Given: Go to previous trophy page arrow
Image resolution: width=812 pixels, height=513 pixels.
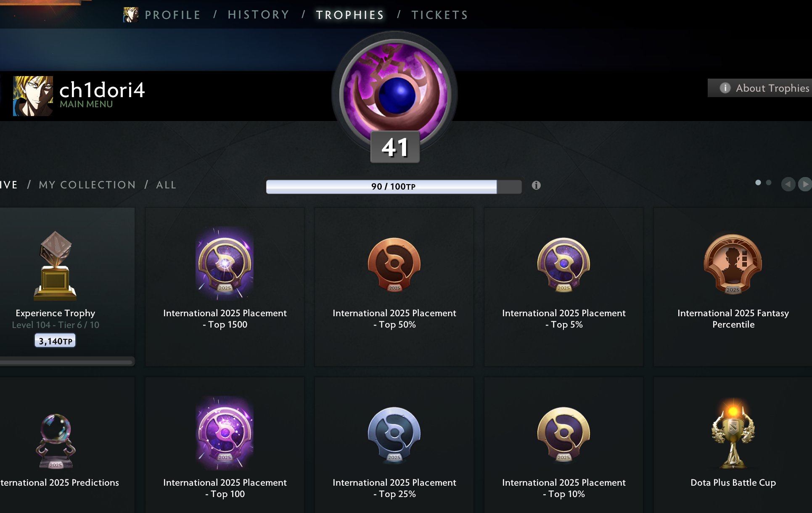Looking at the screenshot, I should pos(788,184).
